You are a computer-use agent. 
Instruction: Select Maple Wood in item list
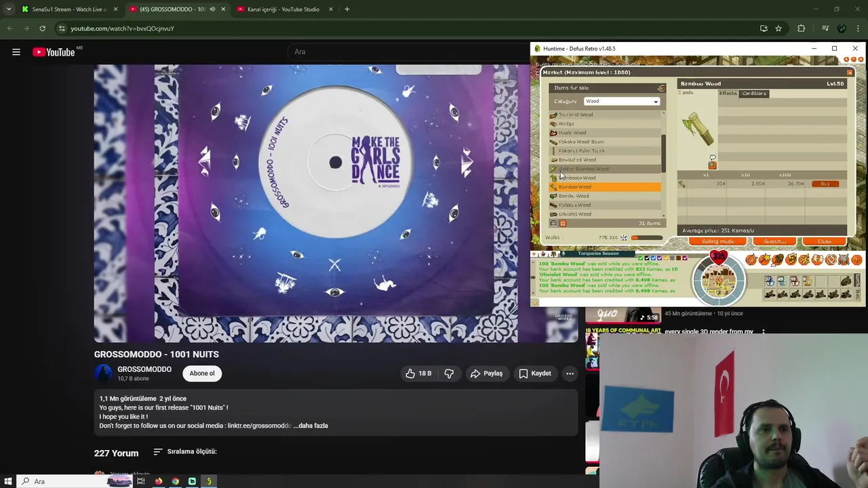pos(605,133)
